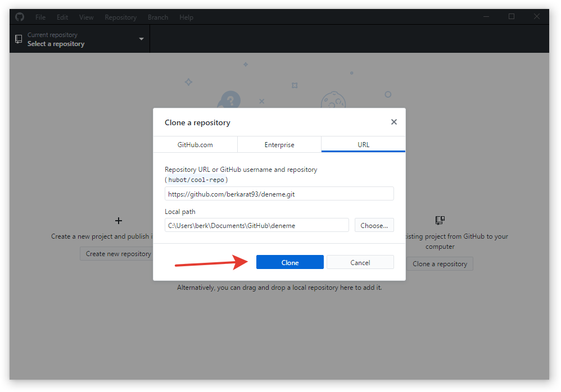The image size is (561, 392).
Task: Click the Create new repository button
Action: 116,254
